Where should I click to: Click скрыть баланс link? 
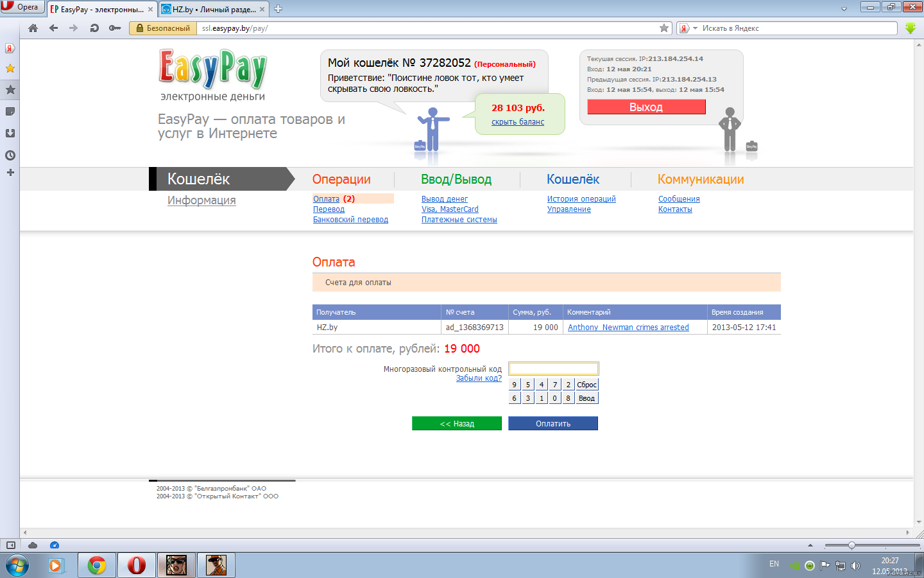coord(518,122)
